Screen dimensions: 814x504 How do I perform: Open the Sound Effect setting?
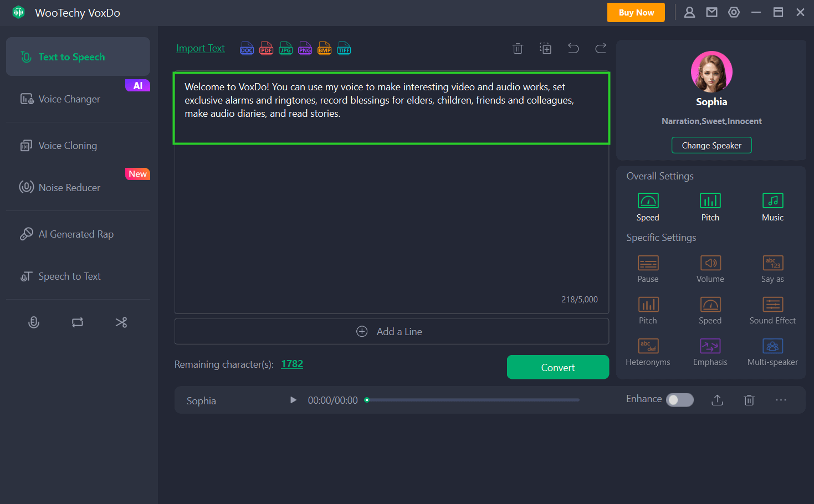(772, 309)
